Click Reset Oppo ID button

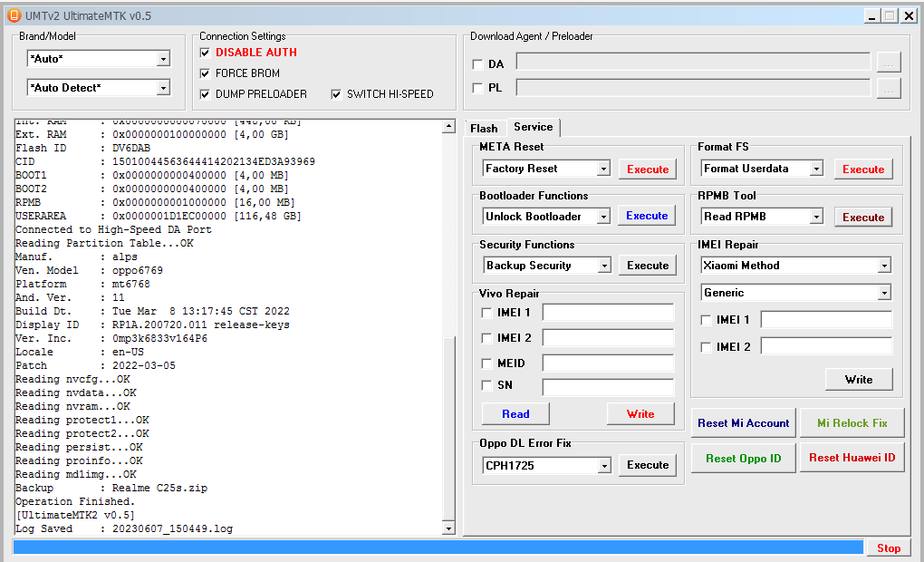click(x=743, y=458)
